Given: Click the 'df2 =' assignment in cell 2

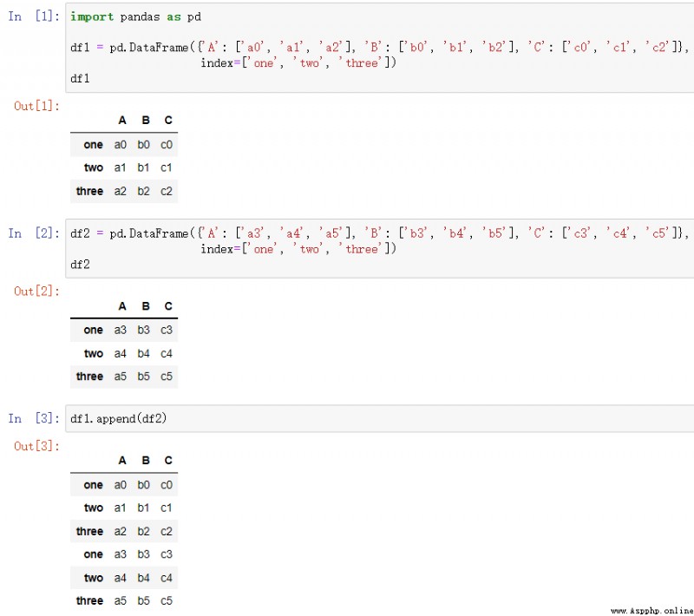Looking at the screenshot, I should pyautogui.click(x=87, y=233).
